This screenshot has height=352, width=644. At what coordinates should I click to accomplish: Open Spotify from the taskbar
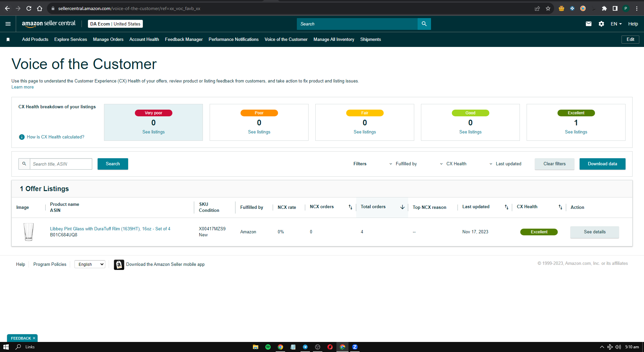(x=268, y=347)
